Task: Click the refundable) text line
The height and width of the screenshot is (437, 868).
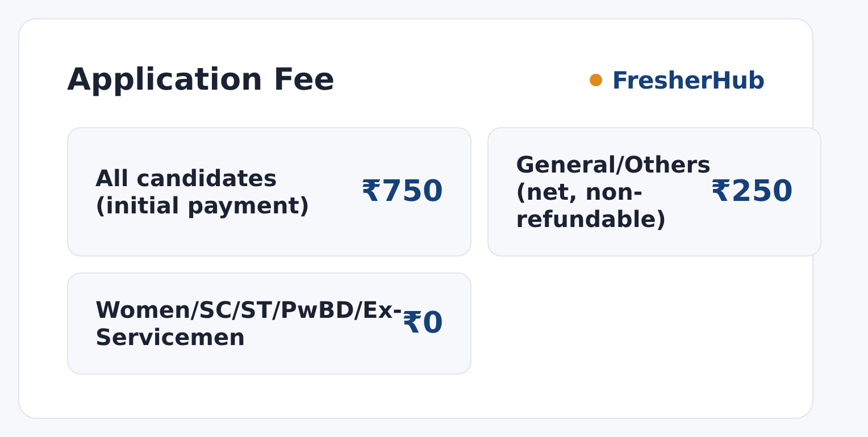Action: coord(591,220)
